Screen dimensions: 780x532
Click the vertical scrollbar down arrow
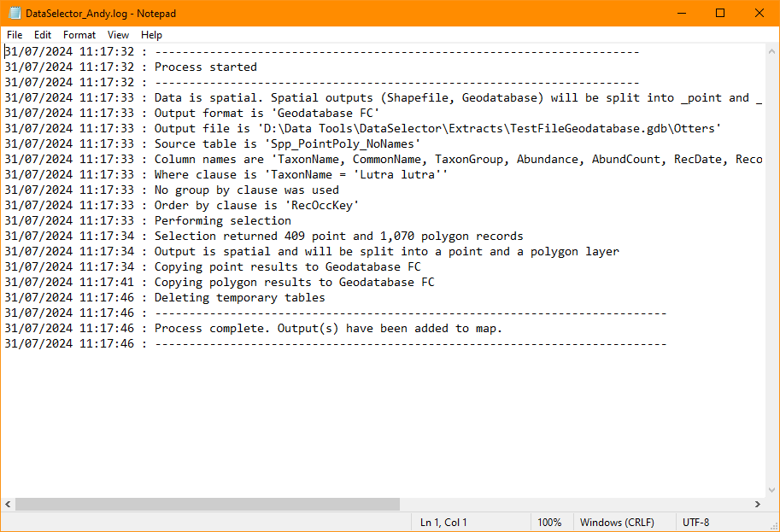[x=771, y=490]
